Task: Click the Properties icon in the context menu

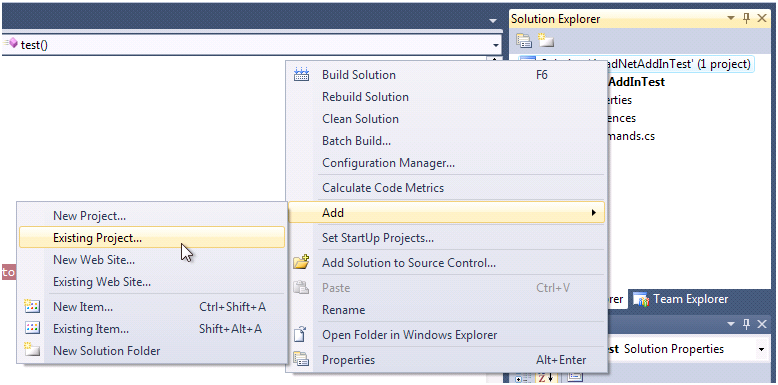Action: click(301, 359)
